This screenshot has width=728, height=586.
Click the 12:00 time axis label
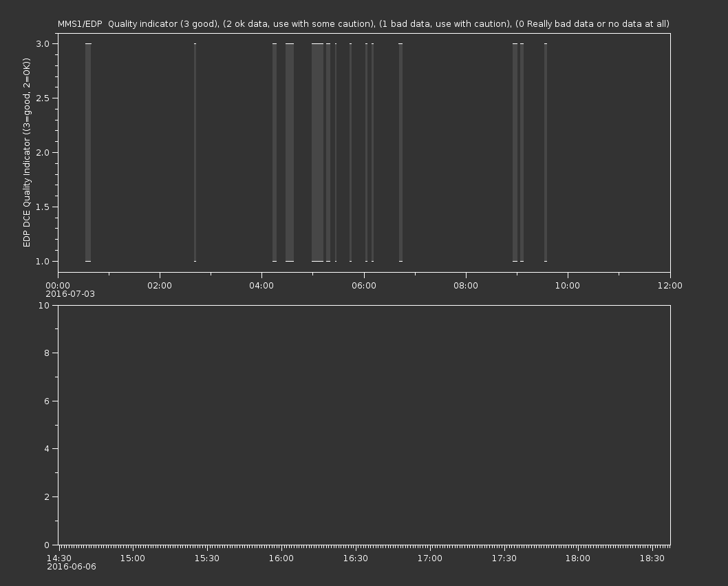(x=670, y=285)
